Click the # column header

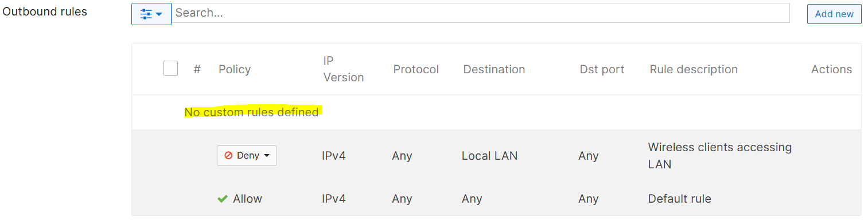pos(197,69)
